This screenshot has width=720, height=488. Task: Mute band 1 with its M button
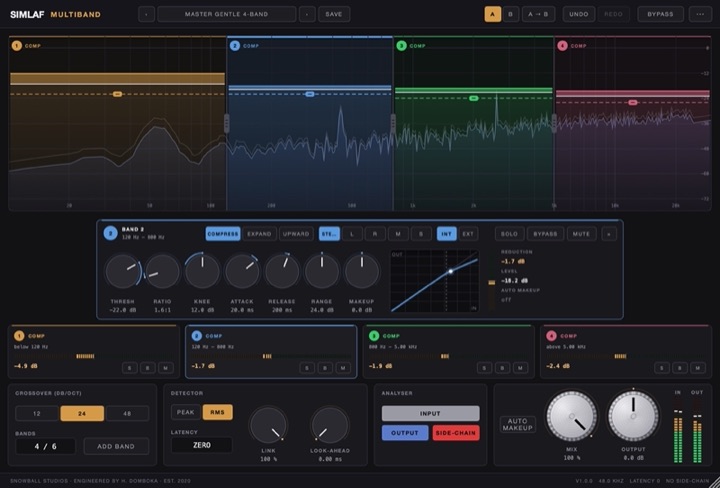[165, 368]
